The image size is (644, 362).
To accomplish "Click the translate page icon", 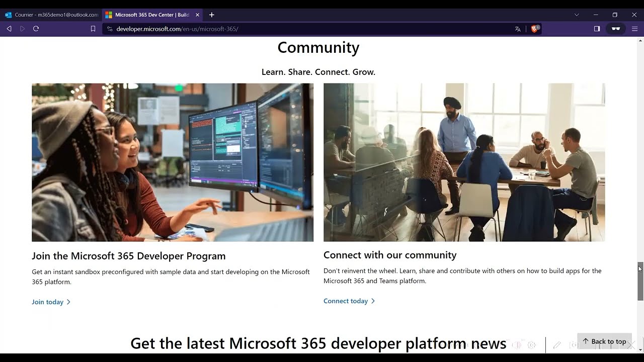I will [518, 29].
